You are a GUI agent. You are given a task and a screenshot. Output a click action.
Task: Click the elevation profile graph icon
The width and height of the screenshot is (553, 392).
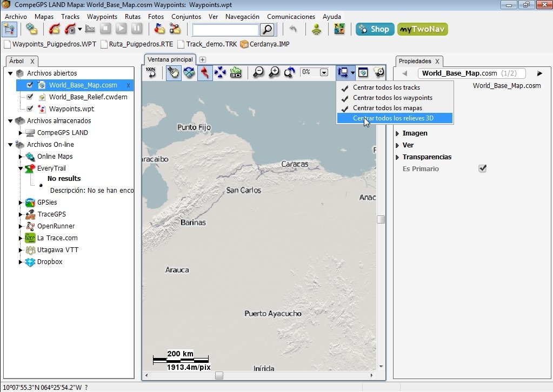[x=90, y=29]
